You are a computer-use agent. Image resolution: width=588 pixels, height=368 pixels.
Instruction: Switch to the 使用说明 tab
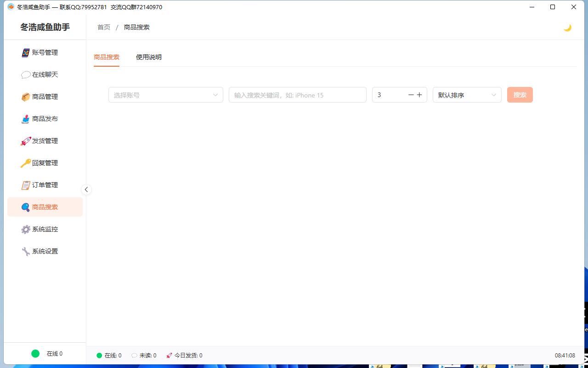click(149, 57)
